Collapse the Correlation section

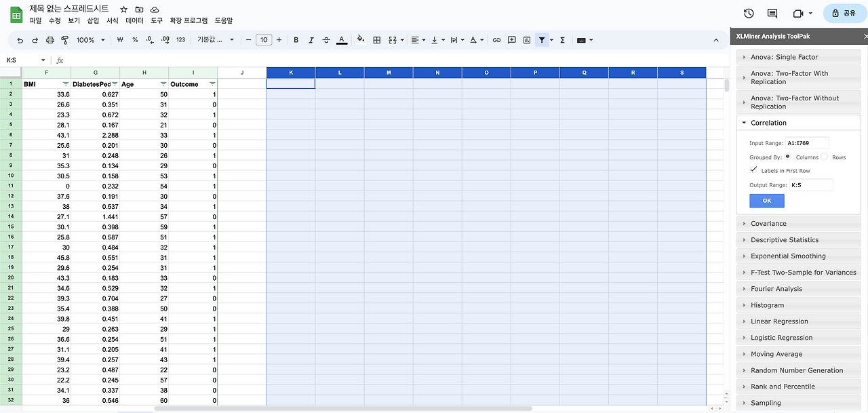click(798, 123)
